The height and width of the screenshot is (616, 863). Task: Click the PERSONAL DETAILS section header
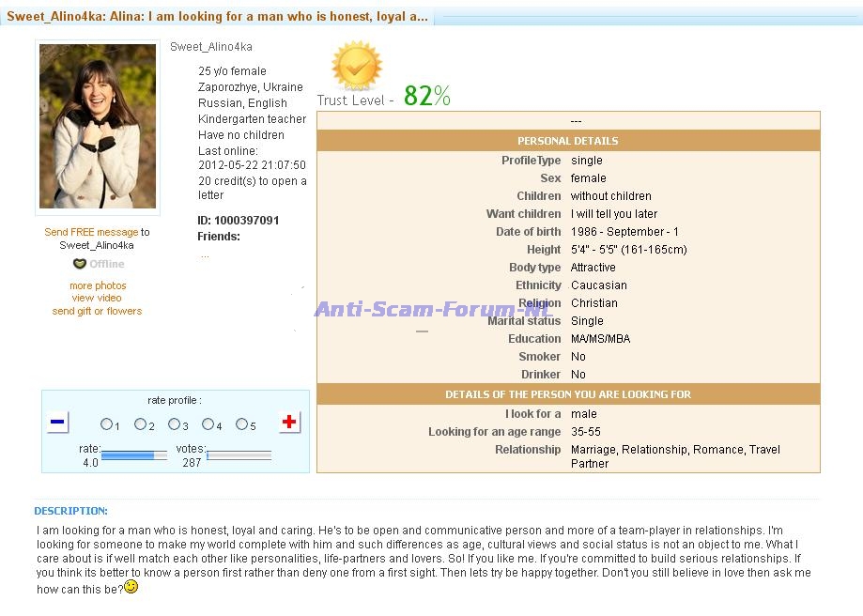(x=567, y=141)
